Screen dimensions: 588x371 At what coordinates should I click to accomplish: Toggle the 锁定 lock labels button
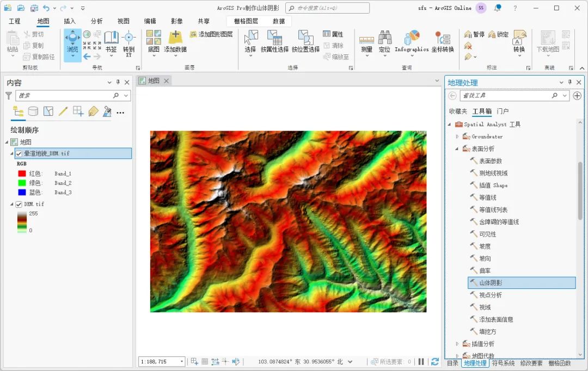pos(498,34)
